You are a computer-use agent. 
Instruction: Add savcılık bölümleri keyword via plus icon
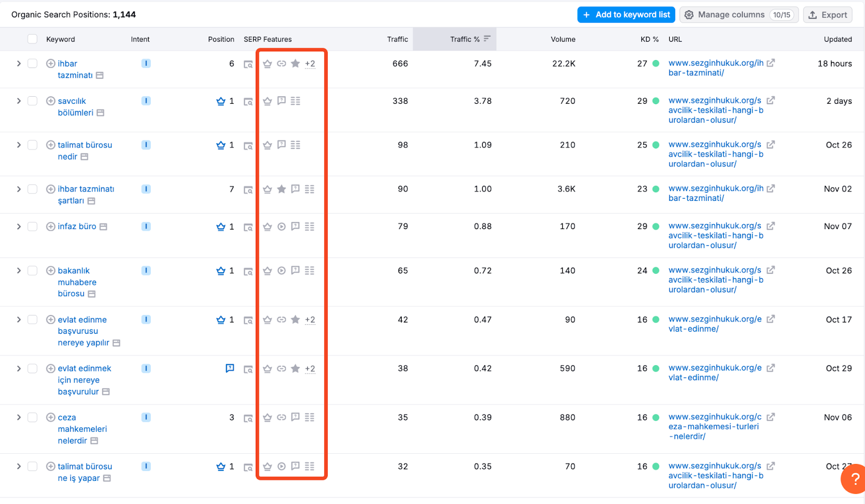pos(51,101)
